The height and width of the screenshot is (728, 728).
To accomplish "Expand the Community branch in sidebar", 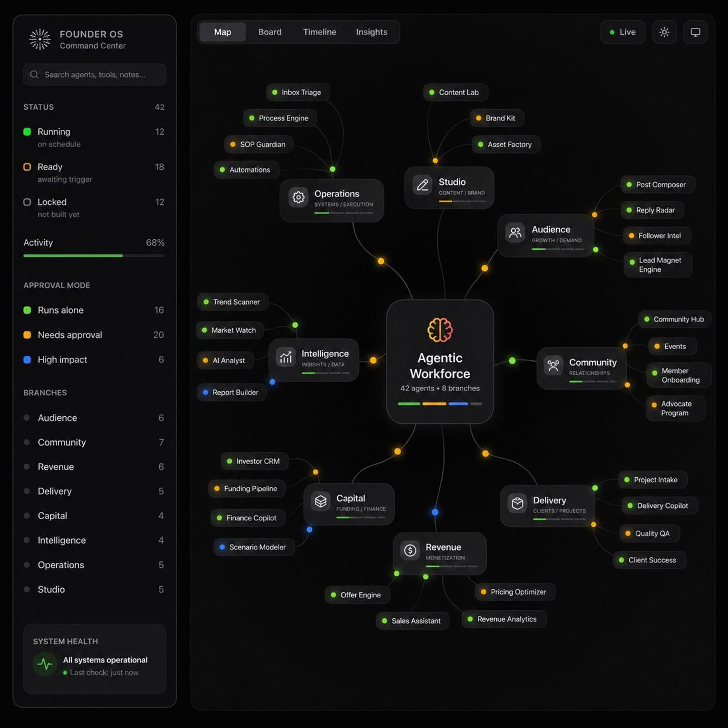I will pos(94,442).
